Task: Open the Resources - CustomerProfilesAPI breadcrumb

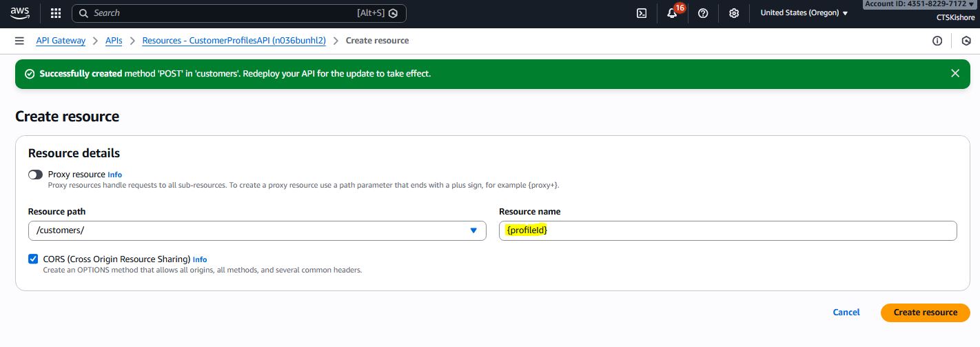Action: pyautogui.click(x=234, y=41)
